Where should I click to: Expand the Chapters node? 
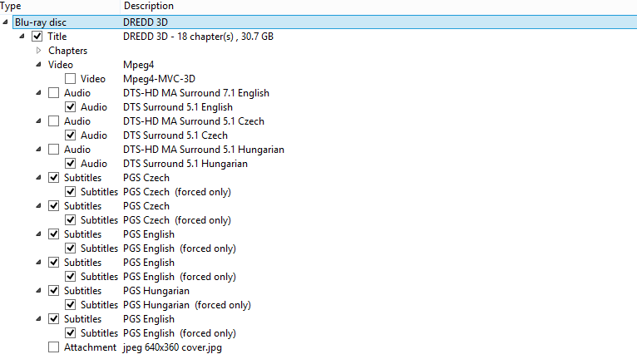[38, 51]
